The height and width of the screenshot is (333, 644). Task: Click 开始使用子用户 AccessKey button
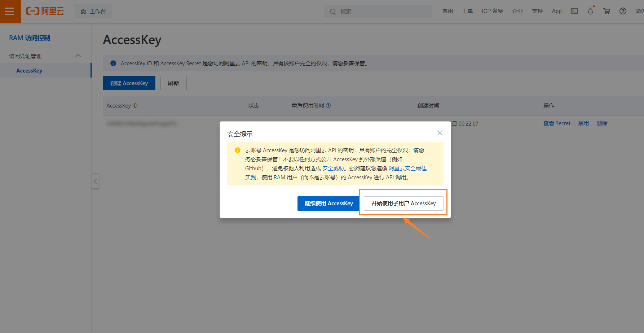[x=403, y=203]
